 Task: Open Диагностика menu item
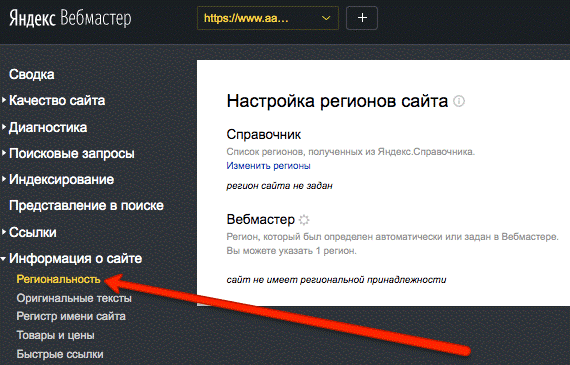point(48,127)
